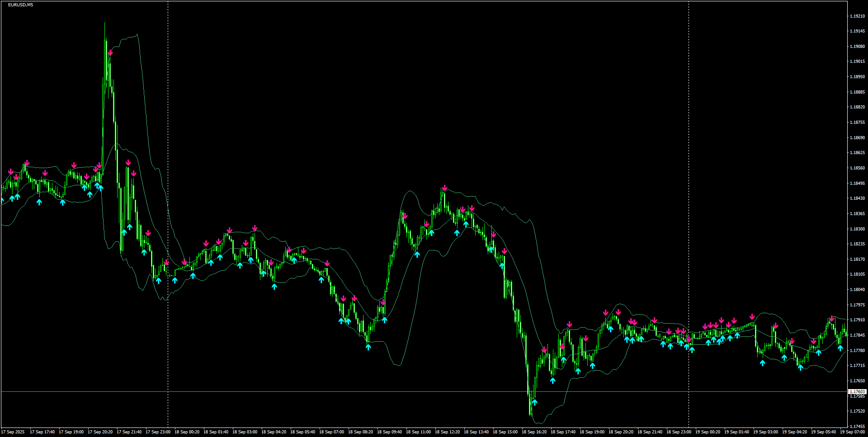Click the 1.18040 price scale label
This screenshot has height=437, width=868.
(x=857, y=290)
